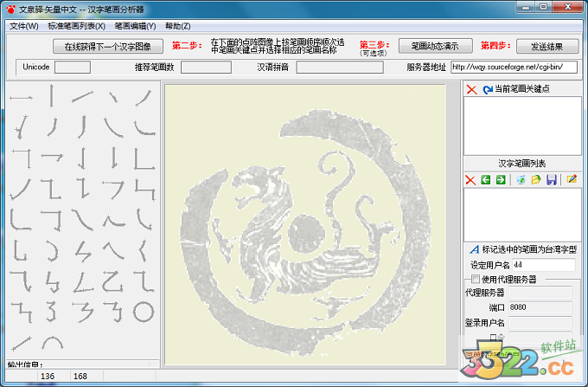This screenshot has height=387, width=588.
Task: Click the 汉语拼音 input field
Action: [x=340, y=68]
